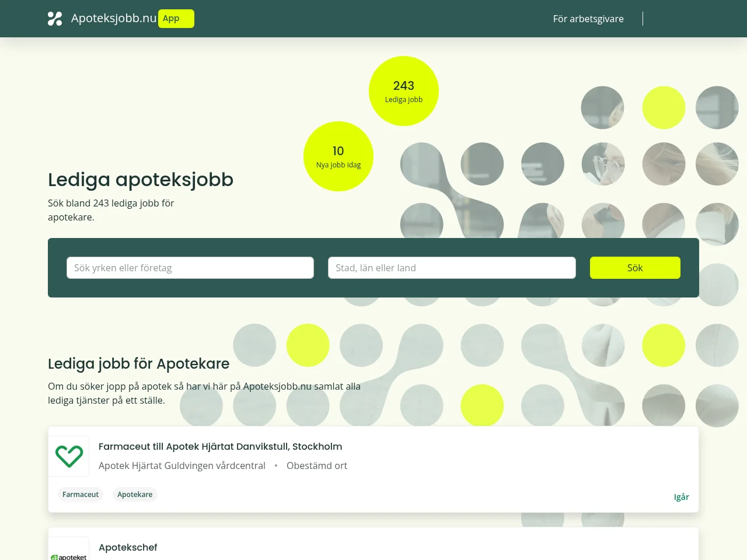This screenshot has width=747, height=560.
Task: Click the Sök bland 243 lediga jobb text
Action: 111,210
